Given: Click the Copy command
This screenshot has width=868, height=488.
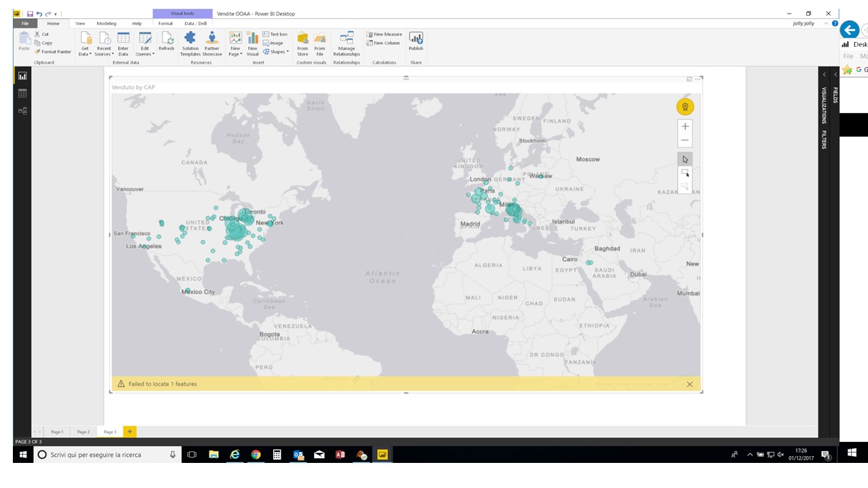Looking at the screenshot, I should pos(43,43).
